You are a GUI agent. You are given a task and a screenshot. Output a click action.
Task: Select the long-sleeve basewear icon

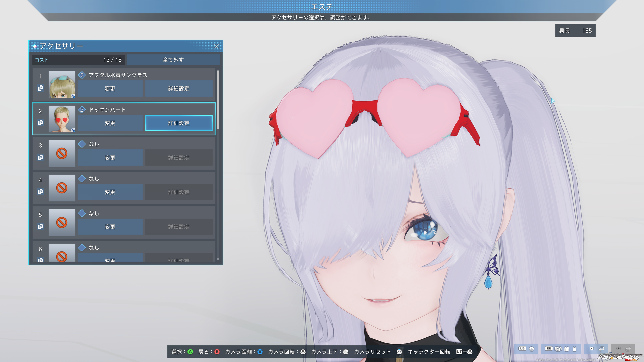point(567,349)
